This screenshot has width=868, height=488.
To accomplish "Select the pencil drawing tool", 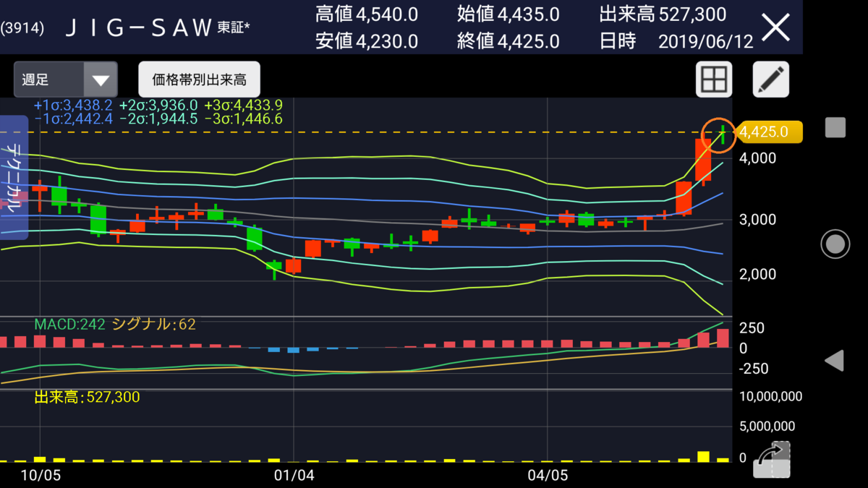I will [771, 80].
